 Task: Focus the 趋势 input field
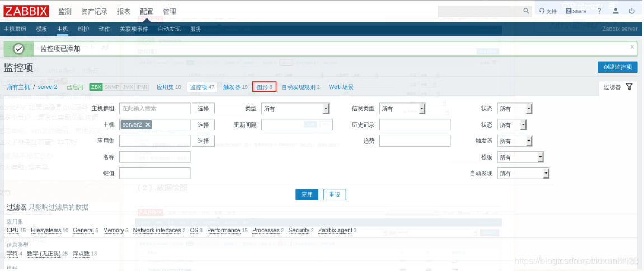coord(415,141)
